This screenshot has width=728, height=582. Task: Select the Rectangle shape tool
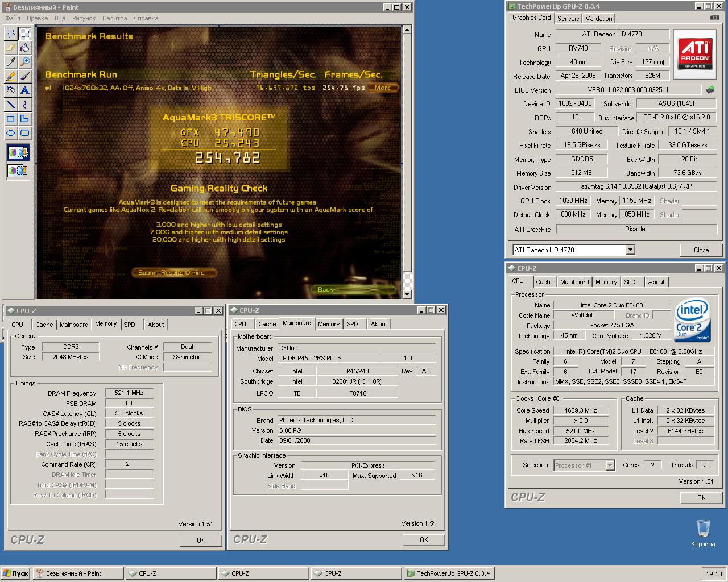click(x=11, y=119)
